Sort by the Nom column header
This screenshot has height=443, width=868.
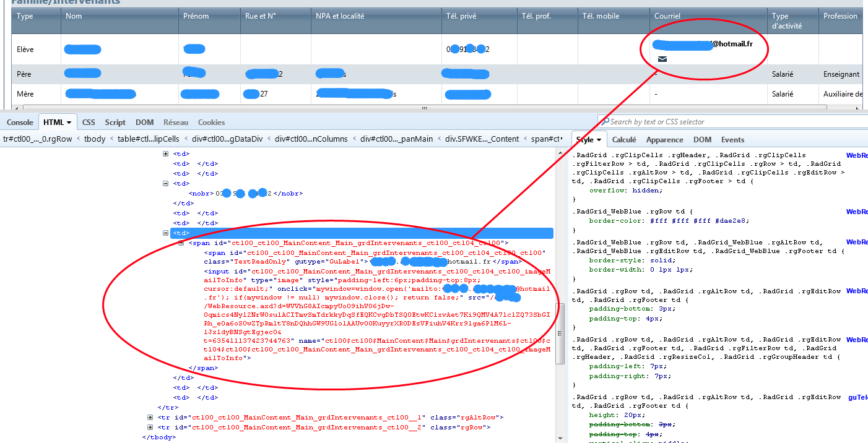coord(119,20)
